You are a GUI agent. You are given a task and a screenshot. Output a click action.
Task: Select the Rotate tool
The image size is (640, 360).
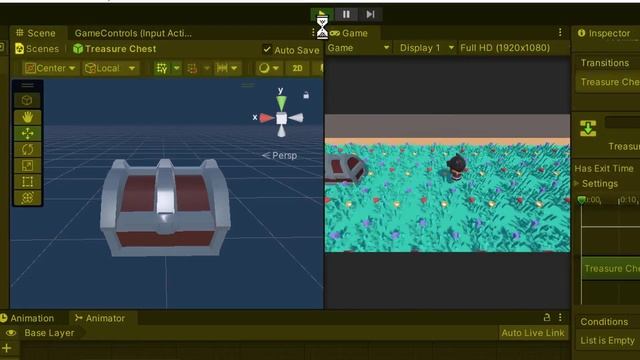(27, 149)
